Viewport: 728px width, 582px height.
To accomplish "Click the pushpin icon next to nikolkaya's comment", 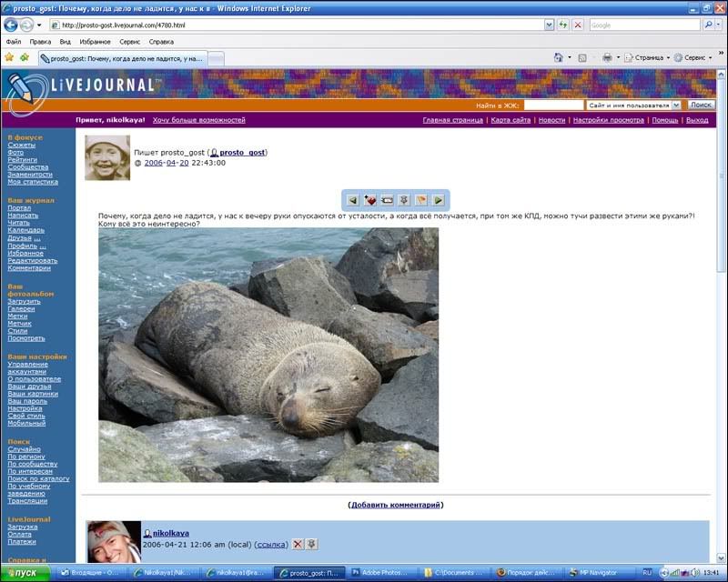I will tap(311, 544).
